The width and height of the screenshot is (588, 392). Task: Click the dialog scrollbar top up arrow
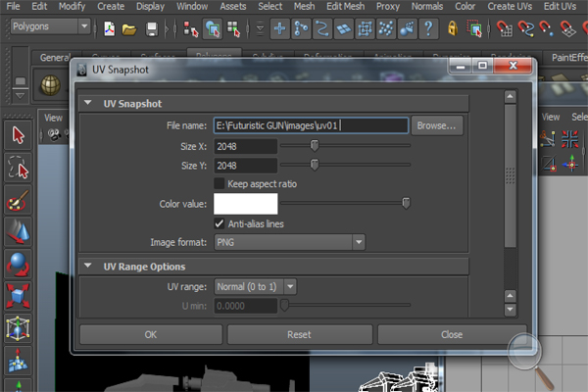(x=510, y=97)
